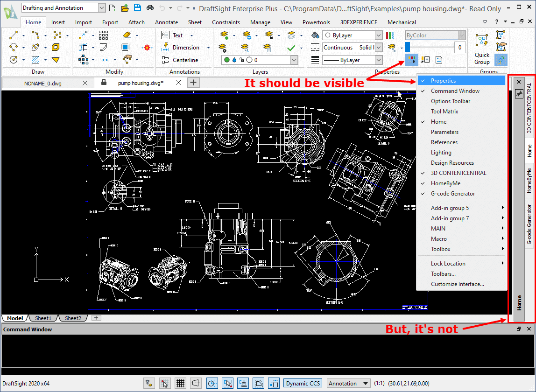Toggle Snap in the status bar
This screenshot has height=392, width=536.
pyautogui.click(x=164, y=384)
